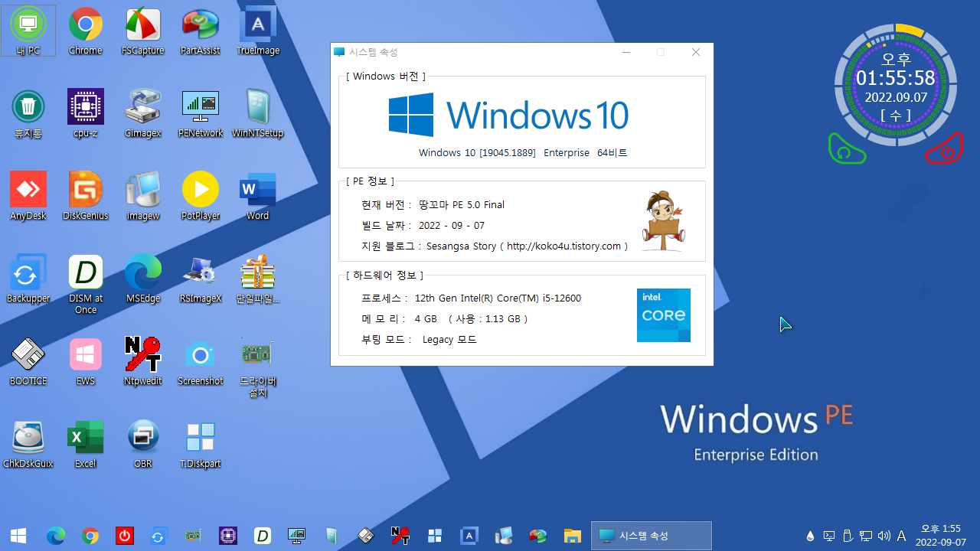Close the 시스템 속성 window
Image resolution: width=980 pixels, height=551 pixels.
(x=696, y=52)
